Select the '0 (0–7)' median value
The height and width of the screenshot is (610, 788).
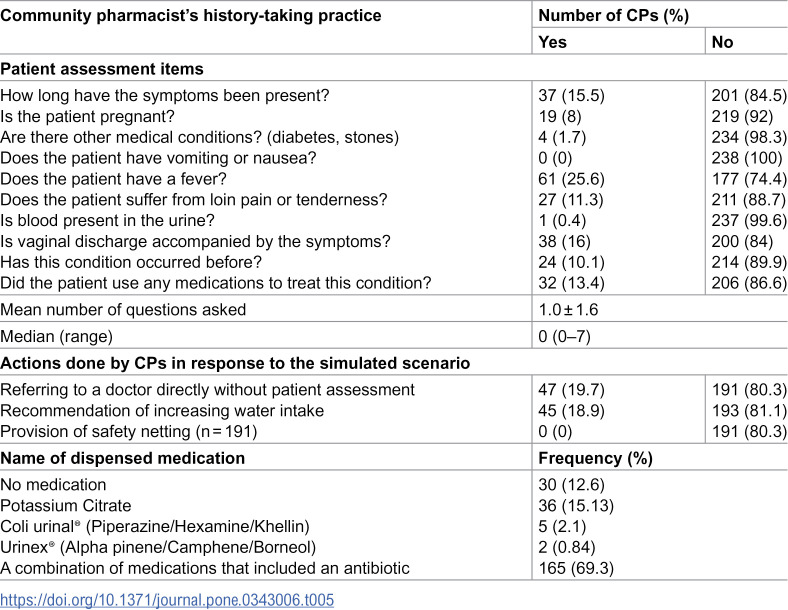[x=564, y=336]
